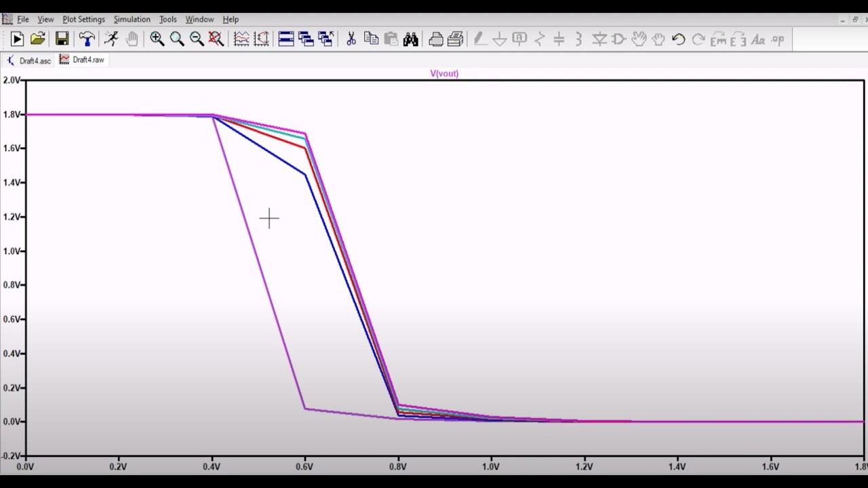Restore down the inner document window

point(855,20)
